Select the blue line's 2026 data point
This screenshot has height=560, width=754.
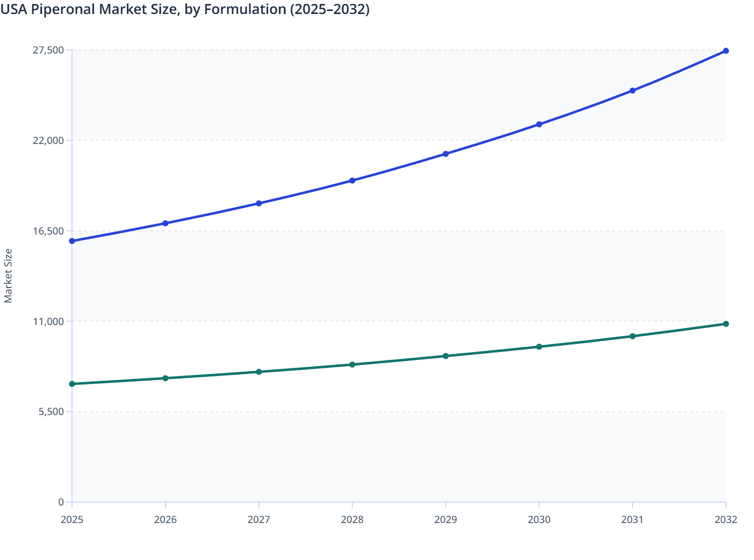pyautogui.click(x=165, y=223)
